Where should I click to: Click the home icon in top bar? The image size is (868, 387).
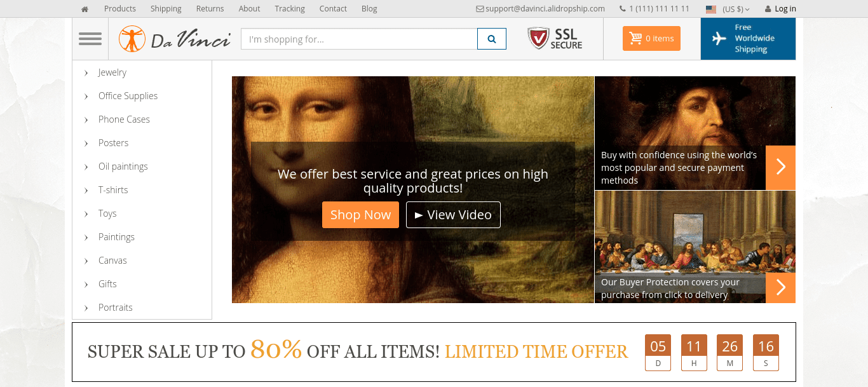[x=85, y=9]
